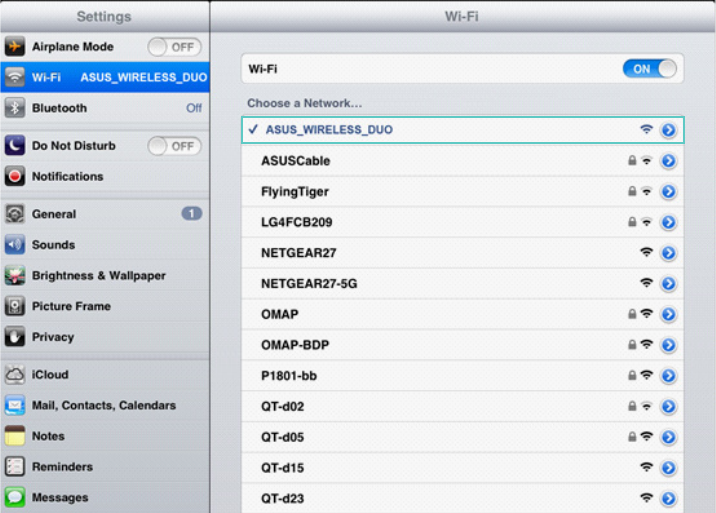Open details arrow for OMAP-BDP
This screenshot has width=716, height=513.
[x=669, y=345]
